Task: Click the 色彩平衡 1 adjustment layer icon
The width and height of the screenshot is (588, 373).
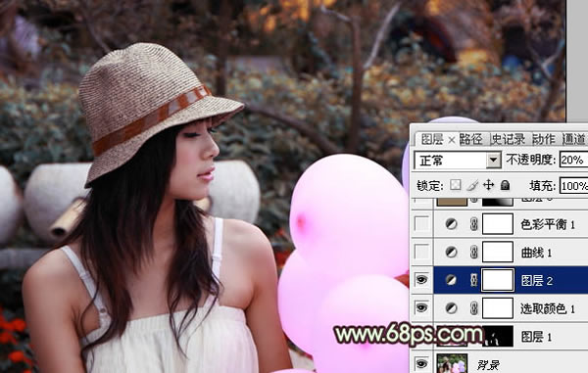Action: click(451, 224)
